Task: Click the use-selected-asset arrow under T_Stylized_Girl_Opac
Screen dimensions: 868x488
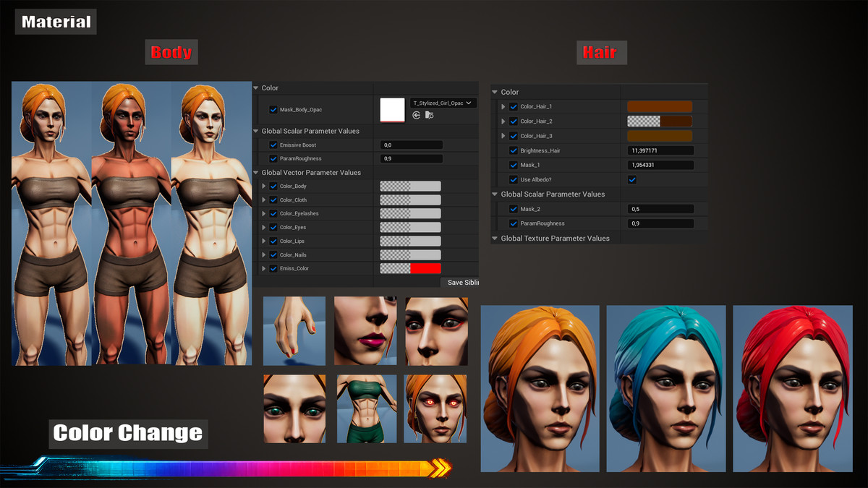Action: click(x=417, y=115)
